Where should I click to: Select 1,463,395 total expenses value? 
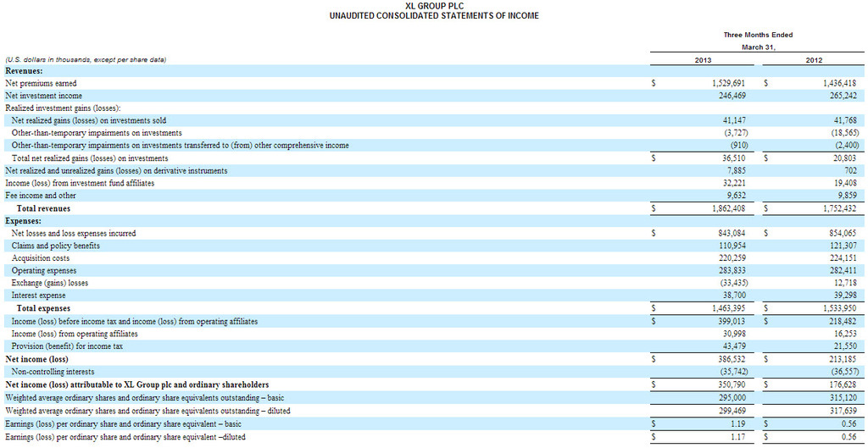728,308
